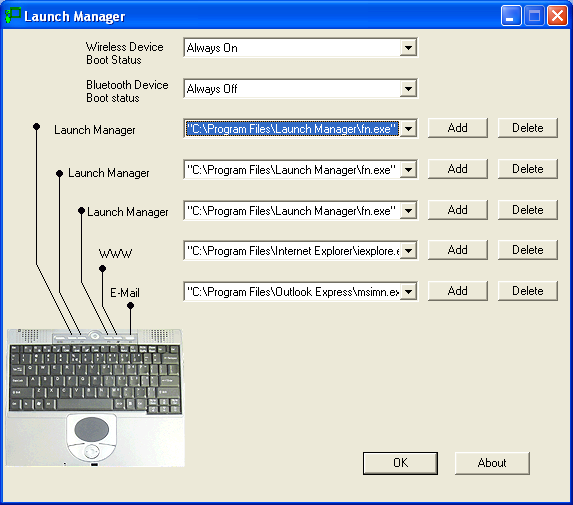Click Add for the WWW key
This screenshot has width=573, height=505.
point(458,250)
